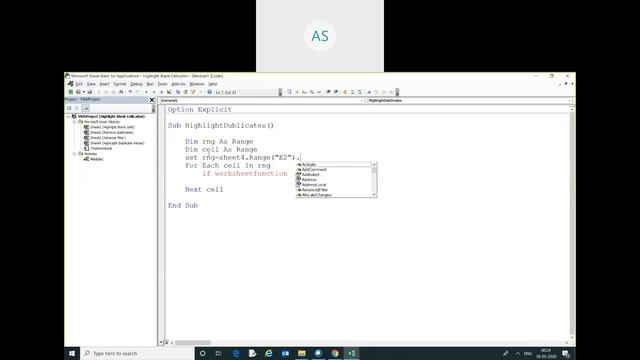Select Sheet3 (Advance filter) in tree
This screenshot has width=640, height=360.
(108, 138)
